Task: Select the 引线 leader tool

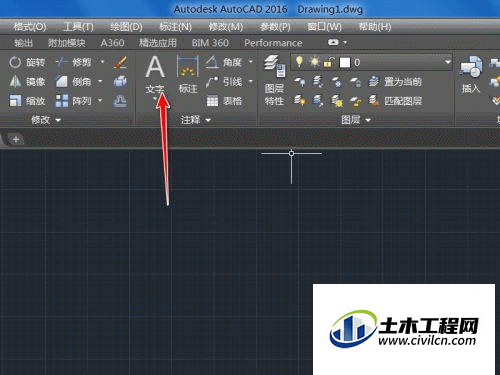Action: pos(224,82)
